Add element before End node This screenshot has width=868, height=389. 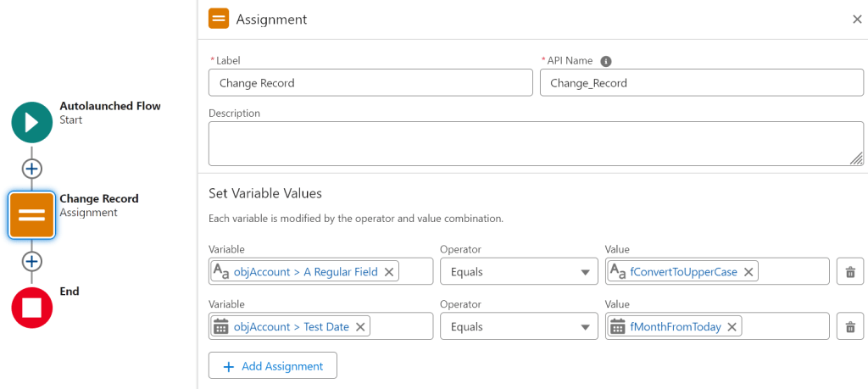(x=31, y=261)
